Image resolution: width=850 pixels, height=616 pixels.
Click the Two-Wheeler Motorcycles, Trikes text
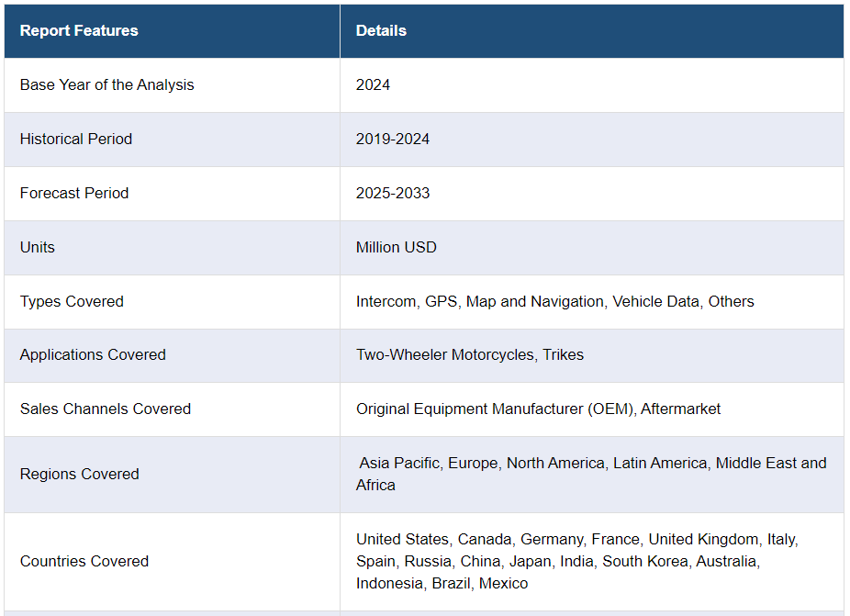[x=470, y=354]
